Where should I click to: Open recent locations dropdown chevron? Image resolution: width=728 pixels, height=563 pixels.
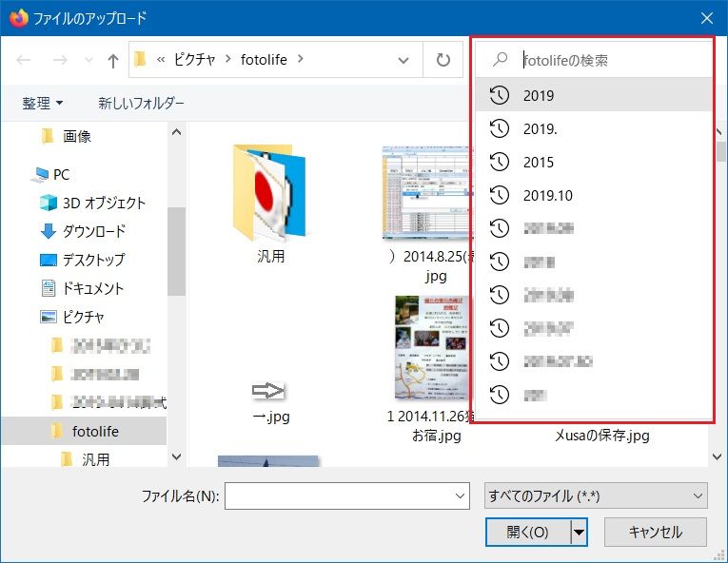point(89,60)
